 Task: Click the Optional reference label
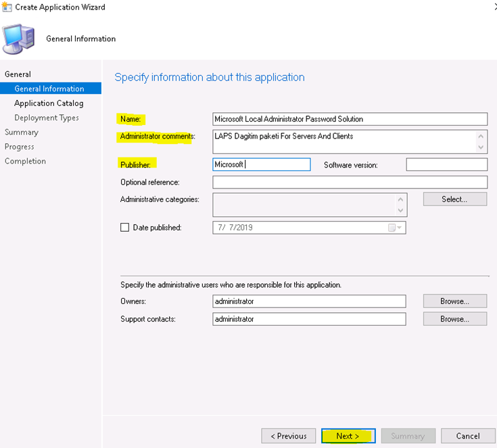coord(150,182)
